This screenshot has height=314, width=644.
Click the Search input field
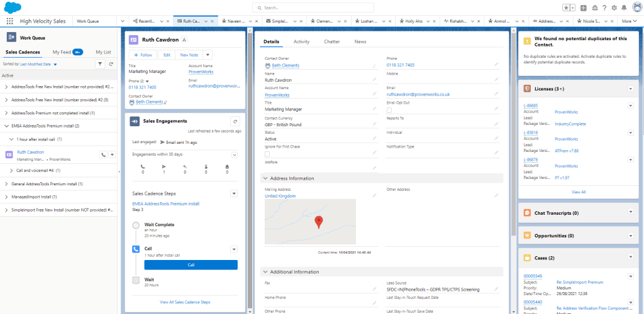pyautogui.click(x=313, y=8)
